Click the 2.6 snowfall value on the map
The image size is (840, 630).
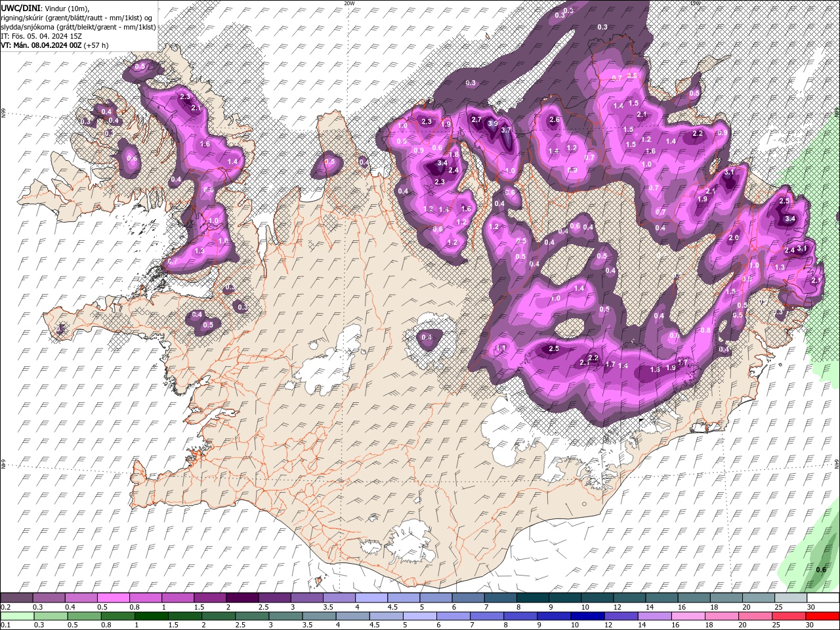(554, 119)
